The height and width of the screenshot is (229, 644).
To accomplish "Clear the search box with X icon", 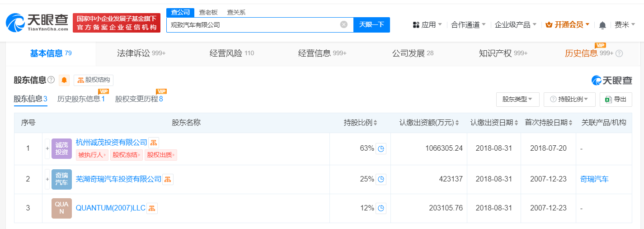I will 343,24.
